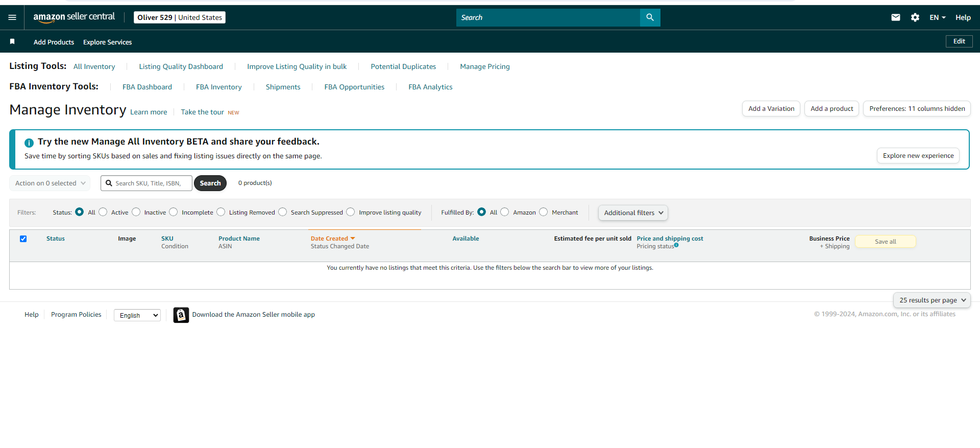Select the Search Suppressed radio button
Viewport: 980px width, 448px height.
click(x=283, y=211)
